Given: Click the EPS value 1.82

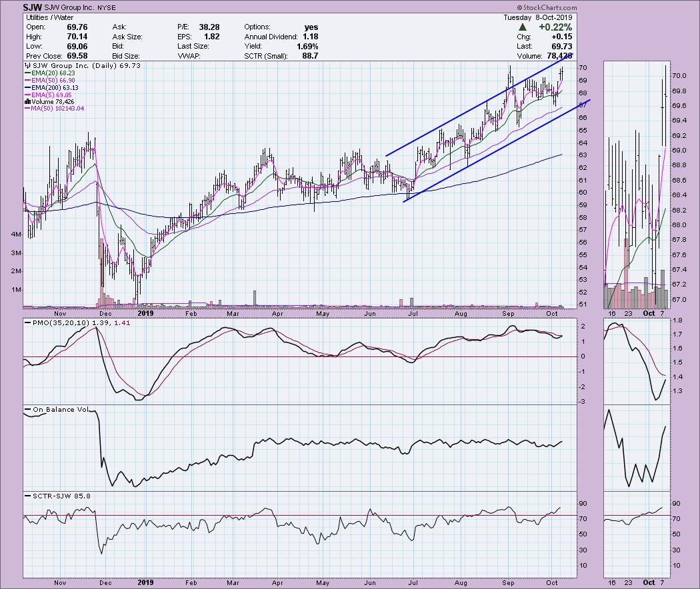Looking at the screenshot, I should coord(211,37).
